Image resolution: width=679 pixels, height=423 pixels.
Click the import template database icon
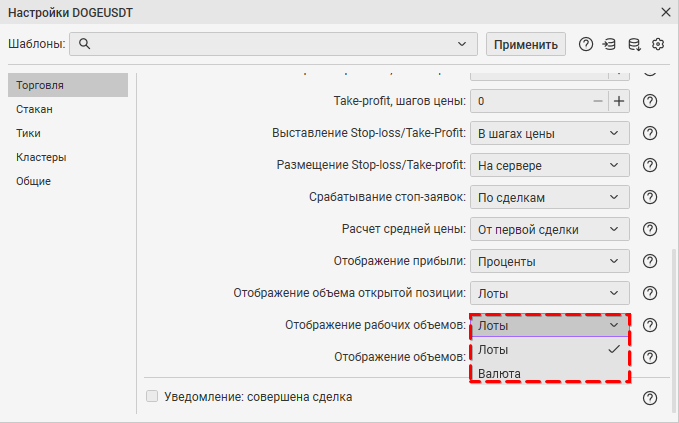(x=609, y=44)
